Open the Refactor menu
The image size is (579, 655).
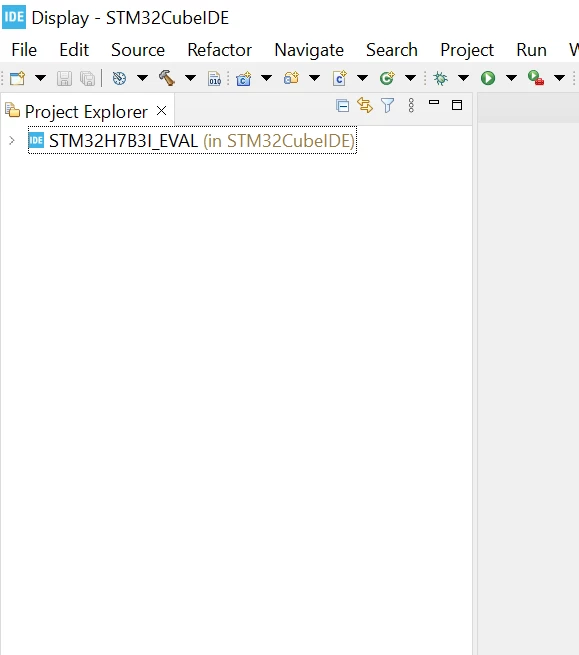[220, 50]
